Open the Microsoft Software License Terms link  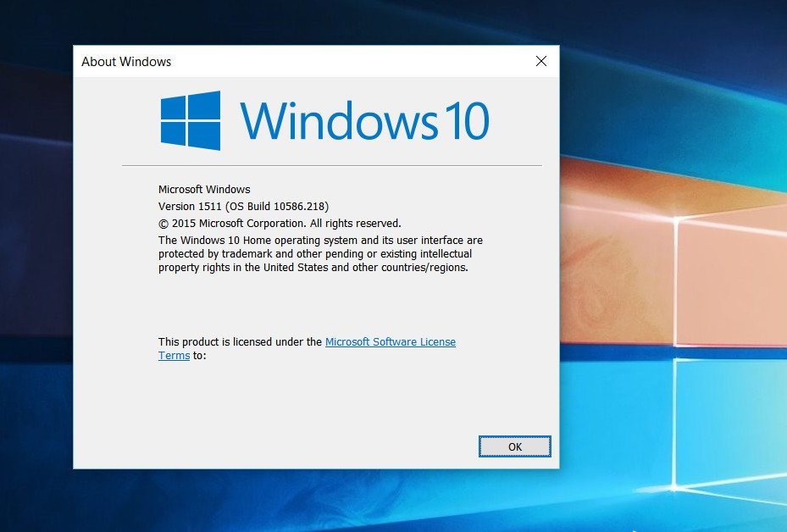390,341
